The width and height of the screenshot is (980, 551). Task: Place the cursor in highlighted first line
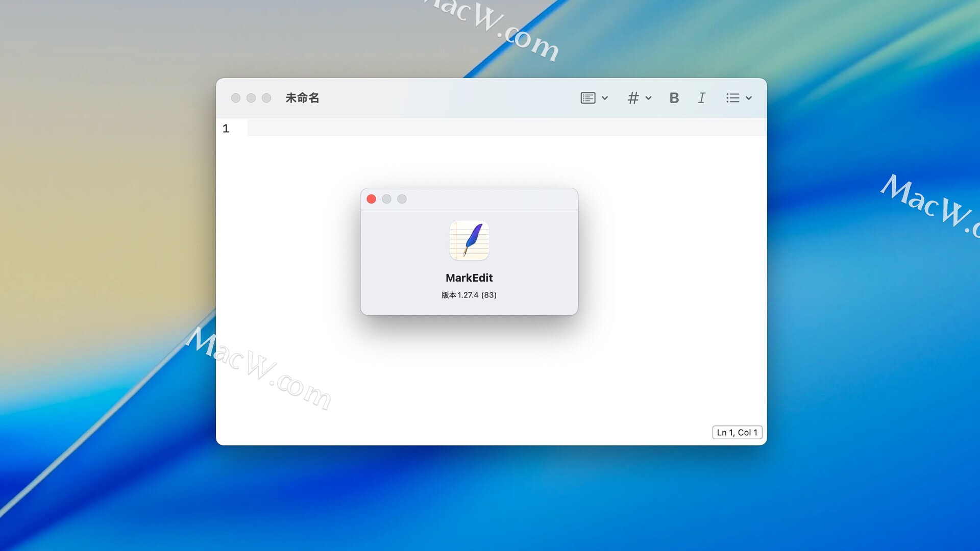pyautogui.click(x=505, y=128)
